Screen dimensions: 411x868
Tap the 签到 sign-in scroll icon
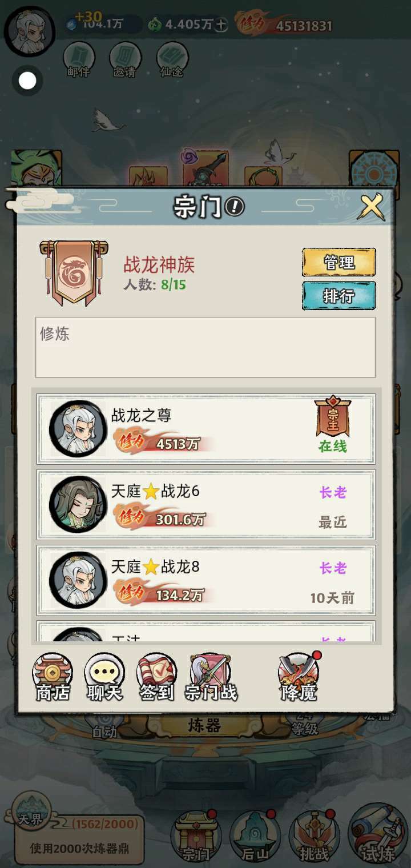coord(157,677)
